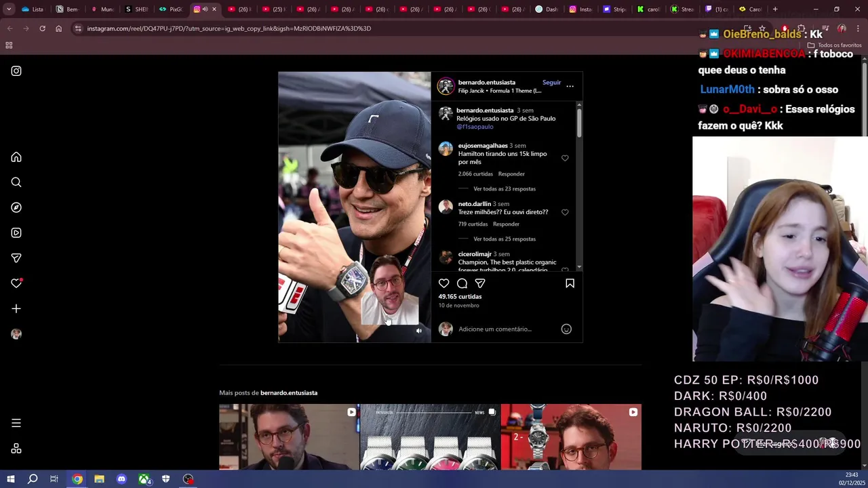868x488 pixels.
Task: Open post options three-dots menu
Action: pyautogui.click(x=570, y=86)
